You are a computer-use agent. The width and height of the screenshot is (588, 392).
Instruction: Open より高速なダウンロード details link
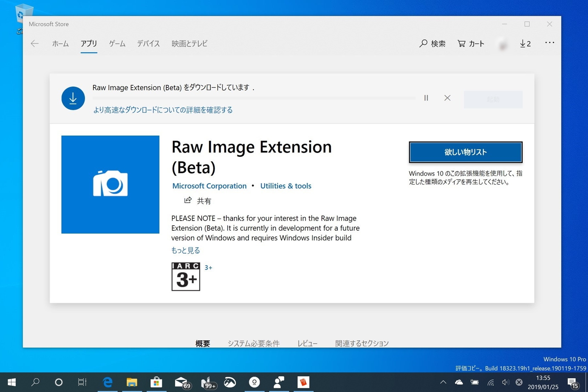pyautogui.click(x=163, y=110)
